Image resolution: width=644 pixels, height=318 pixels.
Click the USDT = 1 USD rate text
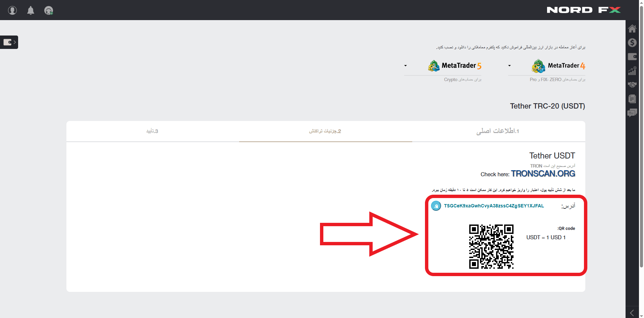pos(546,237)
